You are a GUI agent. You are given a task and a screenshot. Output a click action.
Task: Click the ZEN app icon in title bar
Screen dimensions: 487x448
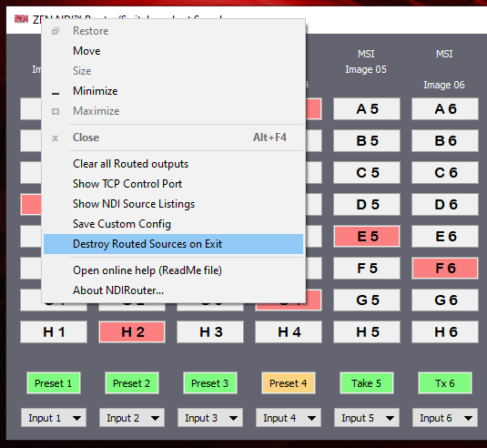[x=21, y=19]
